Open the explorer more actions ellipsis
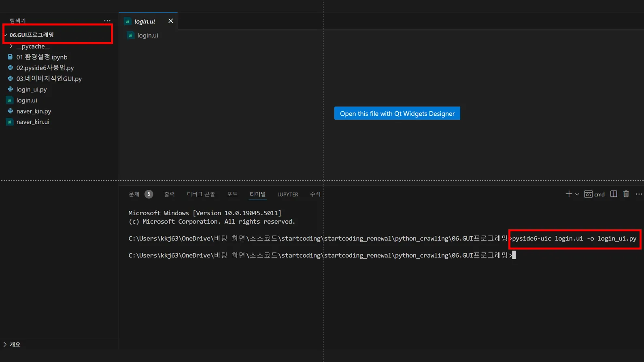This screenshot has width=644, height=362. [107, 21]
